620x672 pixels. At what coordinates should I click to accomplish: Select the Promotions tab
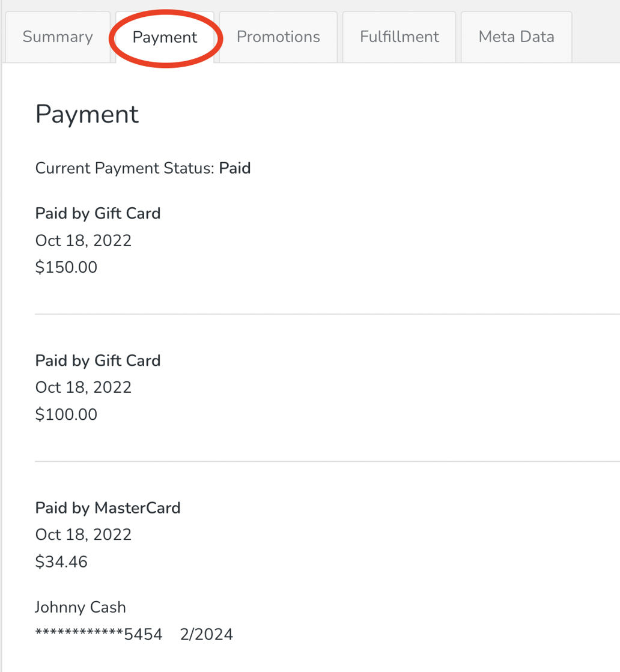278,37
